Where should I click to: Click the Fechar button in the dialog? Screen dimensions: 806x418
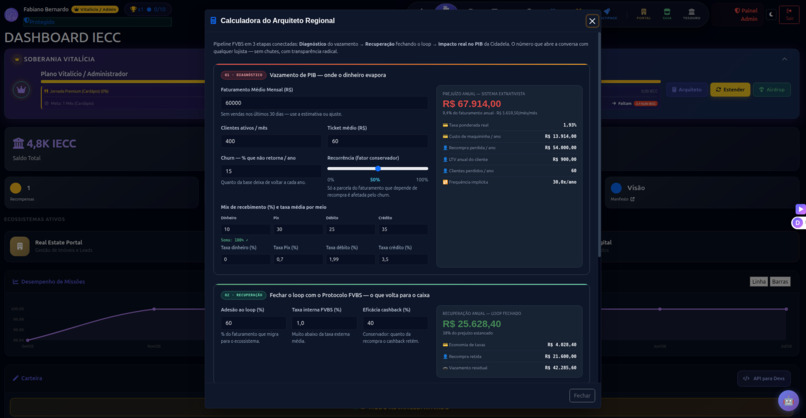[582, 395]
